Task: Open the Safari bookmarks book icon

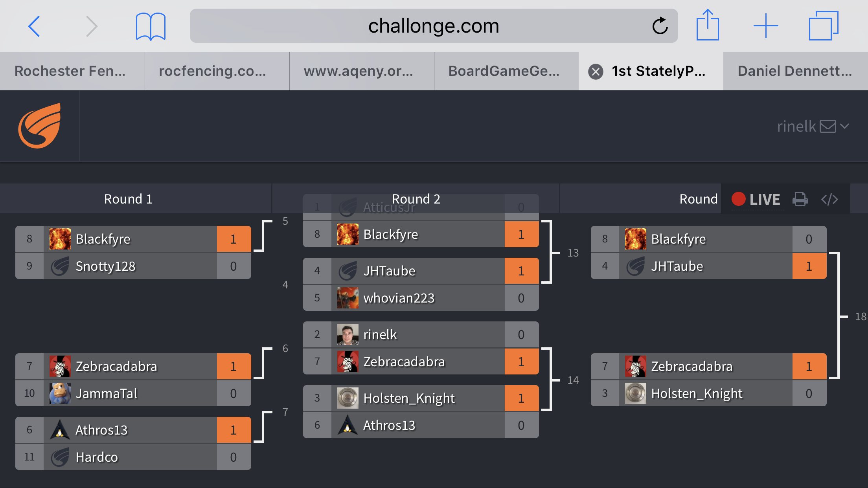Action: coord(151,26)
